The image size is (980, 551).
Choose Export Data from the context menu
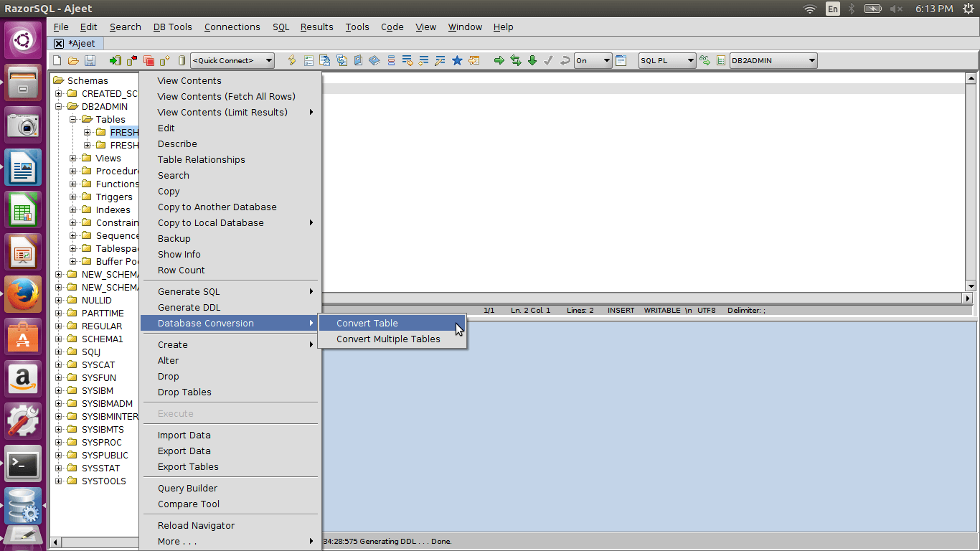(x=230, y=451)
